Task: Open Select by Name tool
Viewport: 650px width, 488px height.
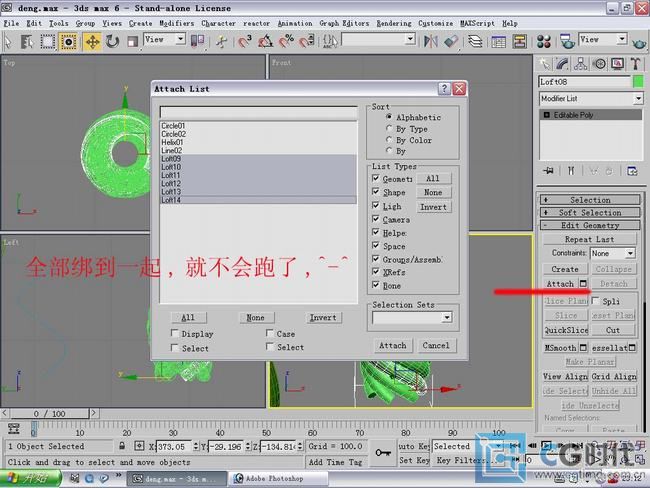Action: pos(27,41)
